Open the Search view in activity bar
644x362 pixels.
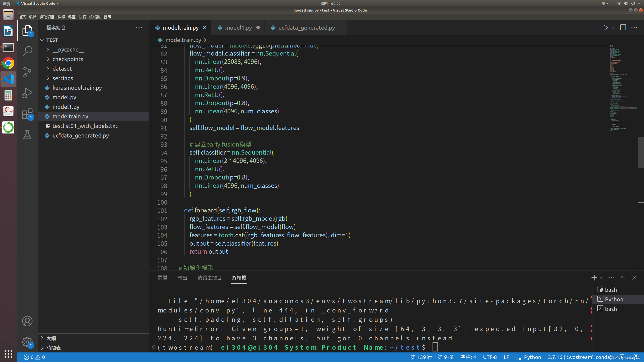(x=27, y=51)
